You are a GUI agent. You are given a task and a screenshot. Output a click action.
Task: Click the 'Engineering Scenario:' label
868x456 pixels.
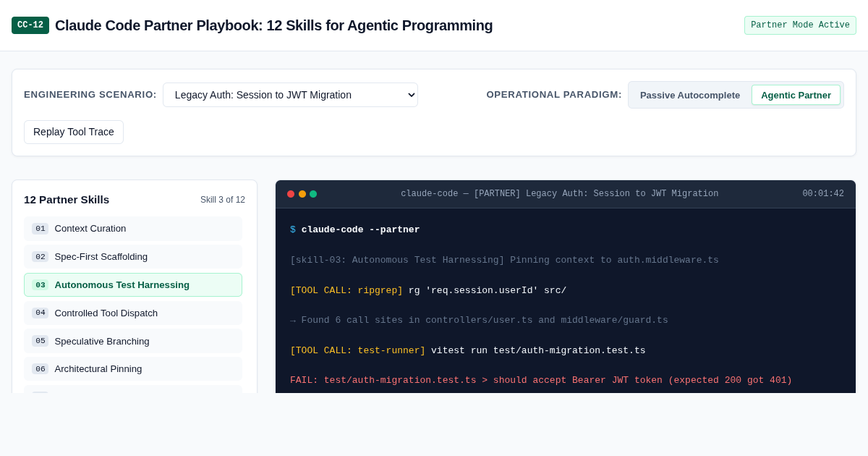pos(90,95)
